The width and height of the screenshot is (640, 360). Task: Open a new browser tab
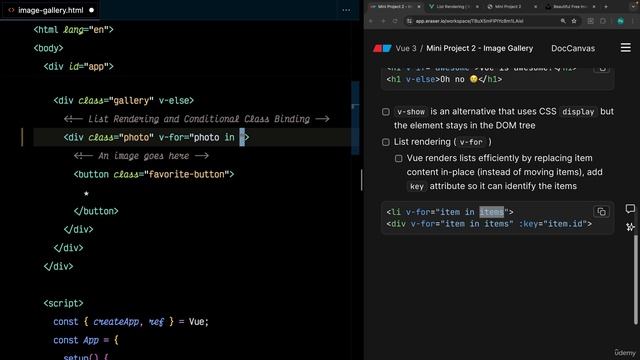(606, 7)
